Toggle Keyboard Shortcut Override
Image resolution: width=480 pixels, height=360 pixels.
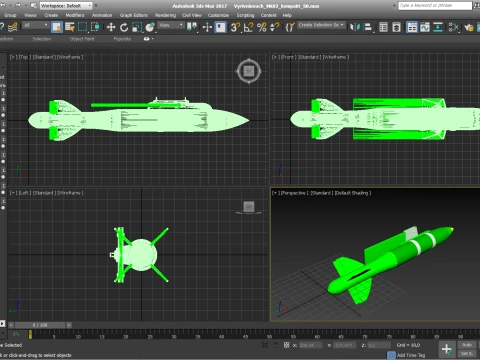click(220, 27)
